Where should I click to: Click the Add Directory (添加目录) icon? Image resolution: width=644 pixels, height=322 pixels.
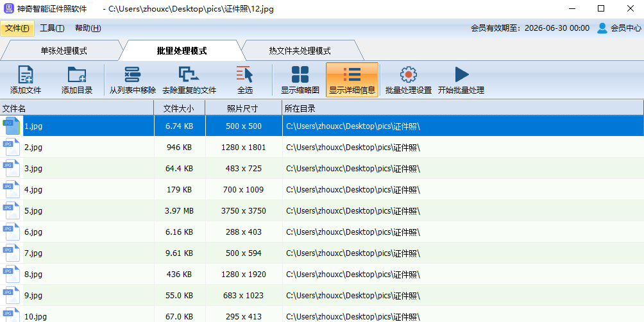[77, 75]
